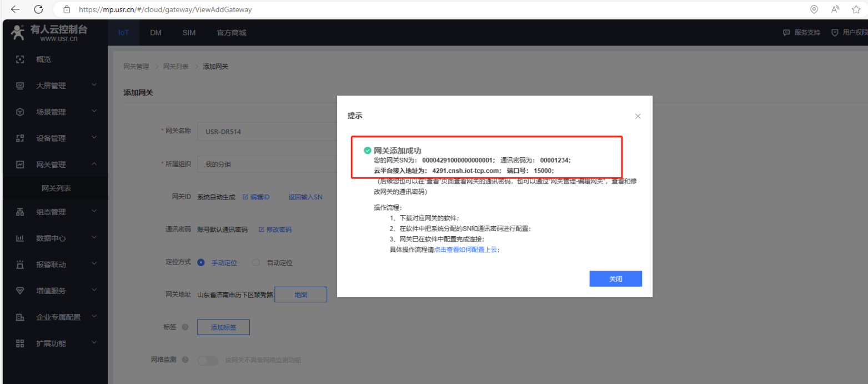
Task: Click the 标签 help info icon
Action: point(185,327)
